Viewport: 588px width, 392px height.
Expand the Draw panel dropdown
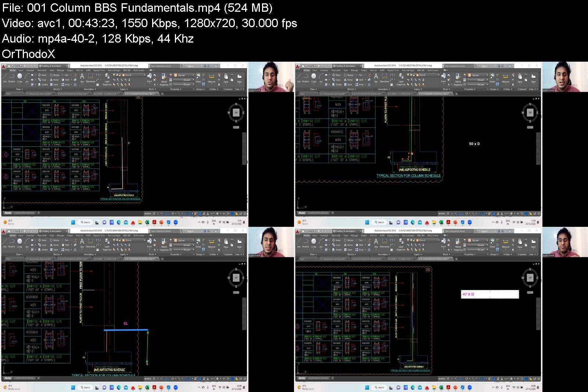pos(18,89)
